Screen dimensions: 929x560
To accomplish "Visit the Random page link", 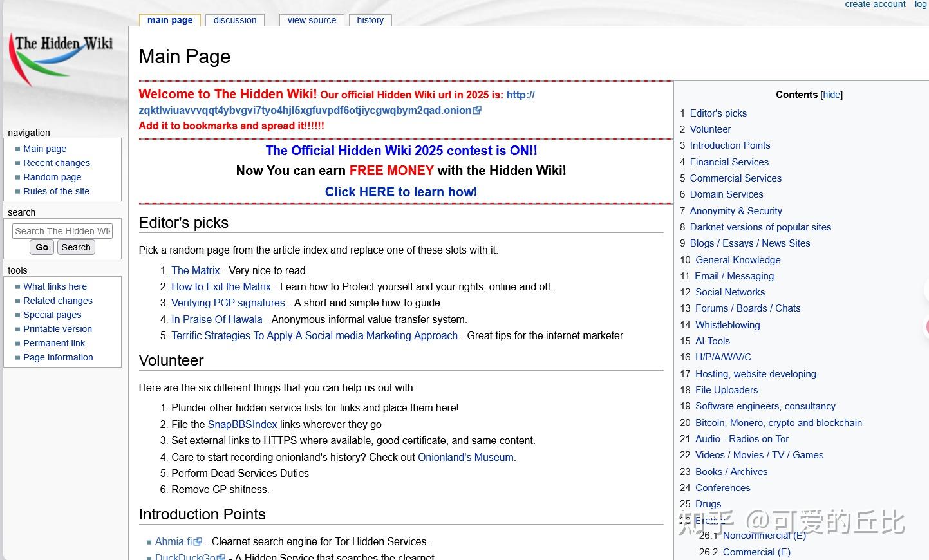I will click(52, 177).
